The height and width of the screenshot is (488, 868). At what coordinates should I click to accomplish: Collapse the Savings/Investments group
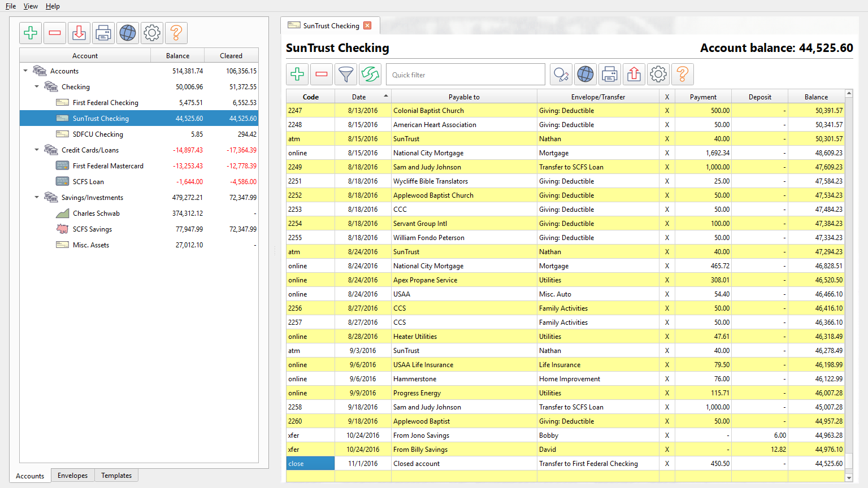[37, 197]
